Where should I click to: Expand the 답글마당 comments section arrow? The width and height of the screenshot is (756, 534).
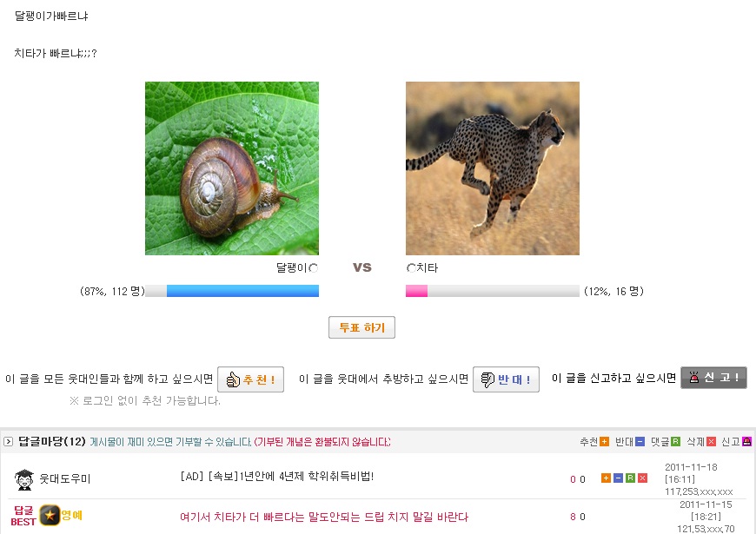point(9,442)
